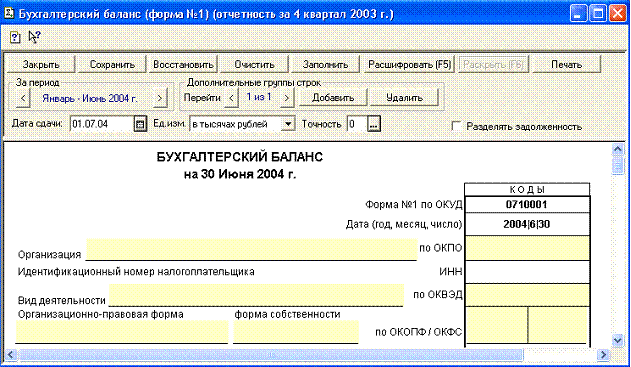
Task: Open precision selector ellipsis button
Action: (374, 124)
